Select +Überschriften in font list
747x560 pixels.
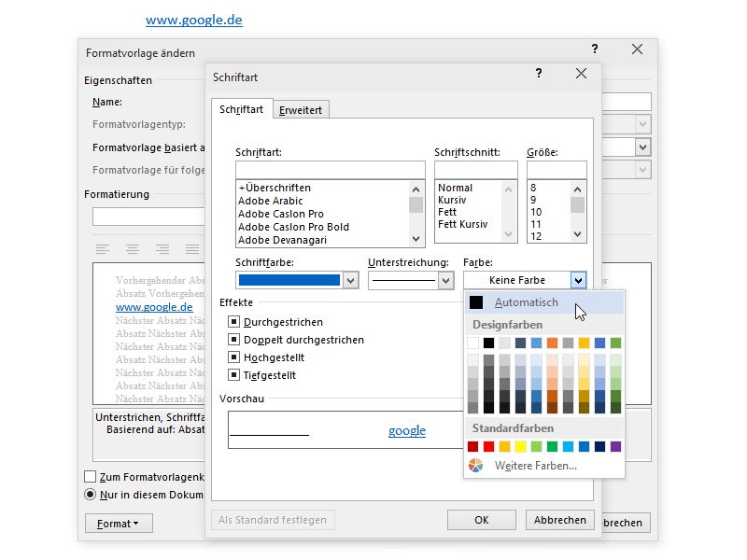point(275,188)
